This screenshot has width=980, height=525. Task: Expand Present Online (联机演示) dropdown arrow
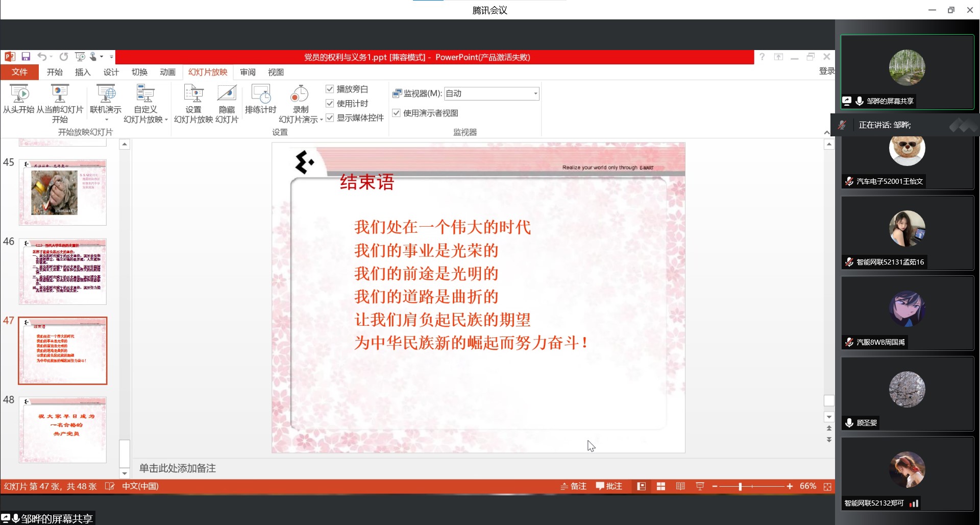pos(106,120)
